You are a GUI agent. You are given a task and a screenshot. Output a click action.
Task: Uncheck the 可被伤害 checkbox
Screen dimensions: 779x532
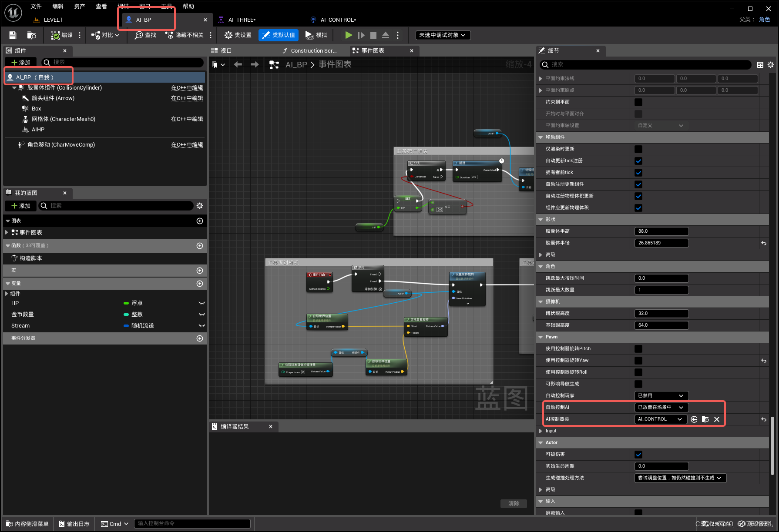coord(638,454)
